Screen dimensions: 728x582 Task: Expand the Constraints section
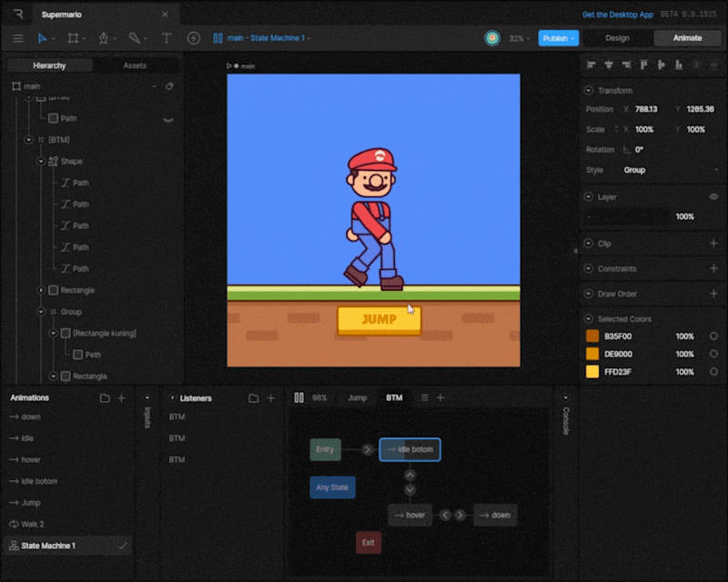(589, 269)
